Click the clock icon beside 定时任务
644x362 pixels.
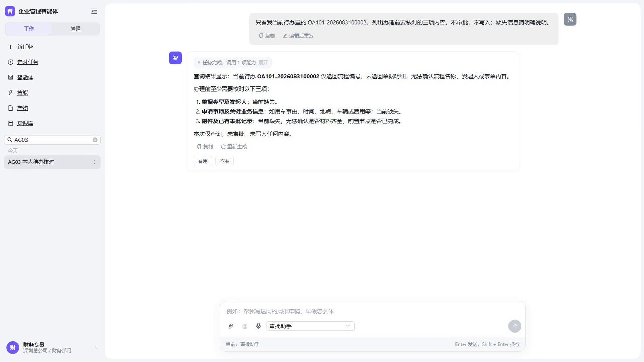pos(10,62)
